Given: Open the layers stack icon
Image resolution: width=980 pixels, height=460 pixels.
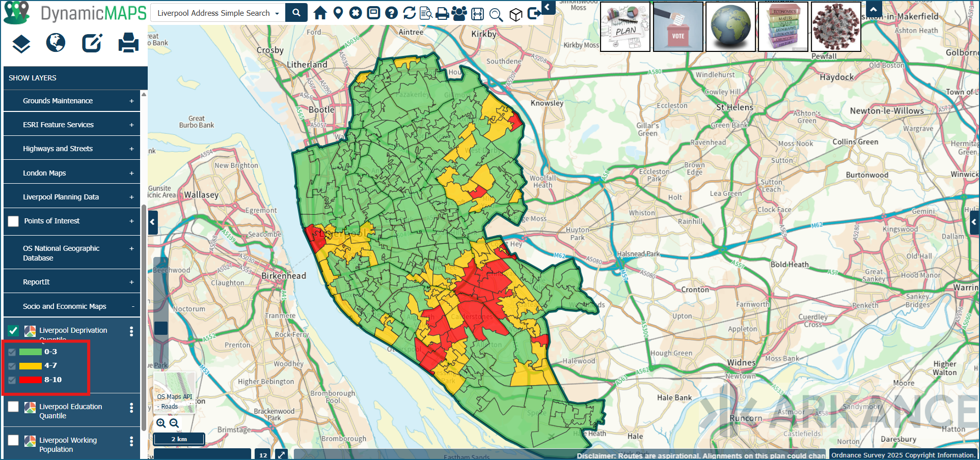Looking at the screenshot, I should click(x=21, y=43).
